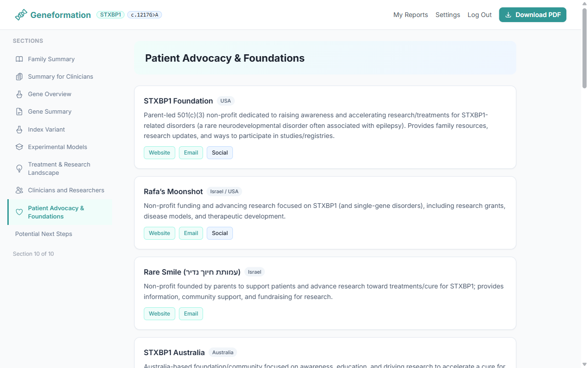This screenshot has width=588, height=368.
Task: Click the c.1217G>A variant badge
Action: [144, 15]
